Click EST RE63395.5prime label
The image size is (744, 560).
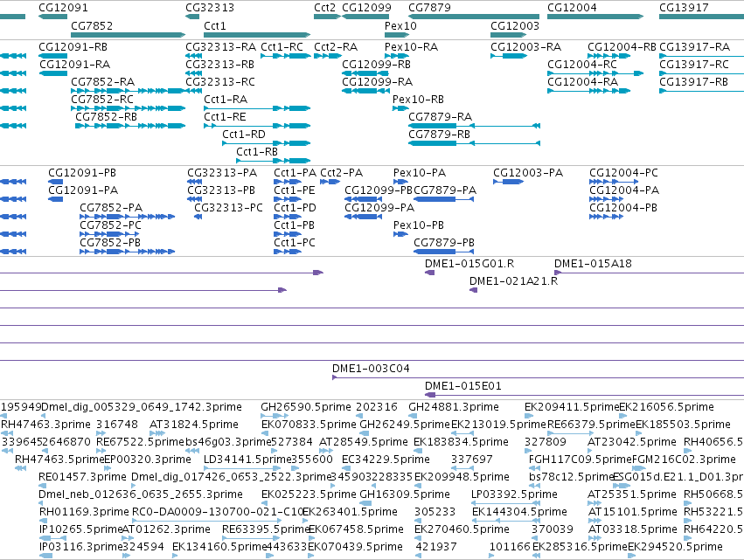click(x=266, y=529)
